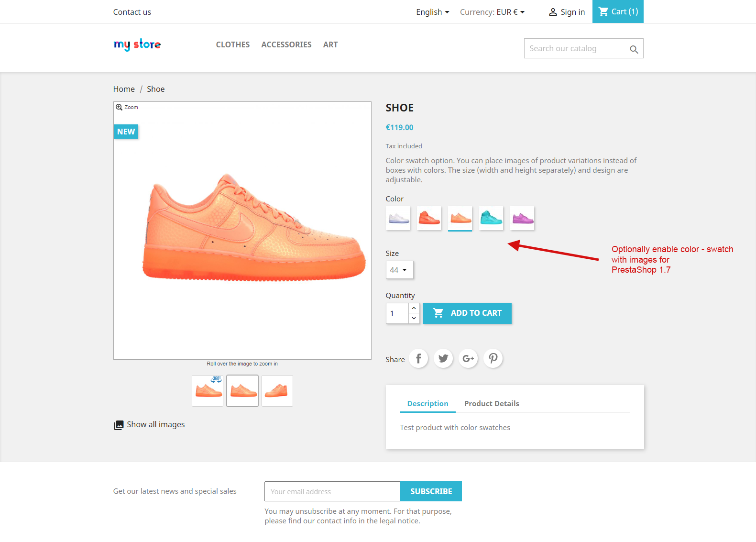
Task: Click the quantity input field
Action: point(397,313)
